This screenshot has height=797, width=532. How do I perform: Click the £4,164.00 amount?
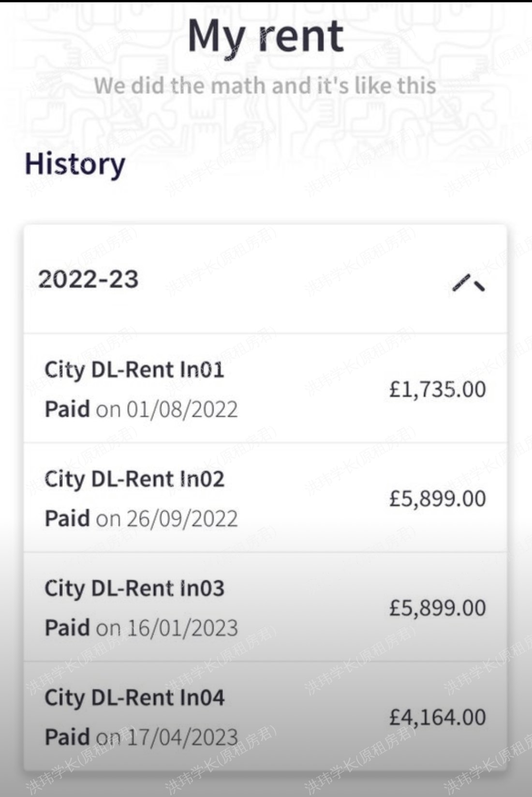point(437,718)
